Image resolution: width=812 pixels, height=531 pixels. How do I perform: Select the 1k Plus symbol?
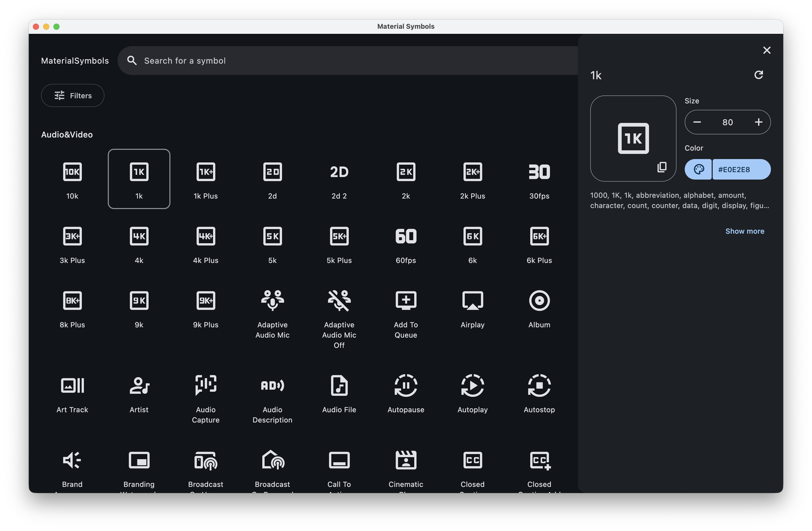click(206, 179)
